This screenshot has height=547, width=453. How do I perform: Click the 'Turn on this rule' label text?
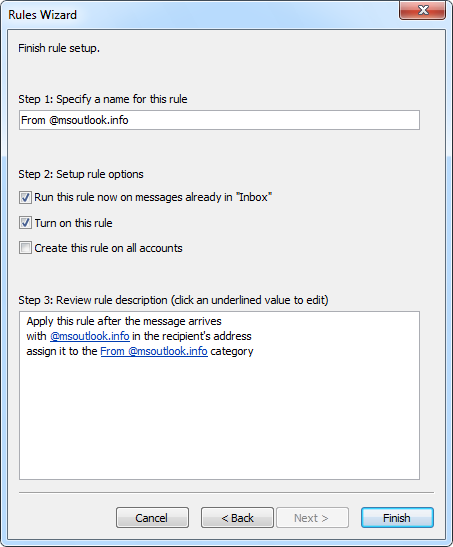point(74,223)
